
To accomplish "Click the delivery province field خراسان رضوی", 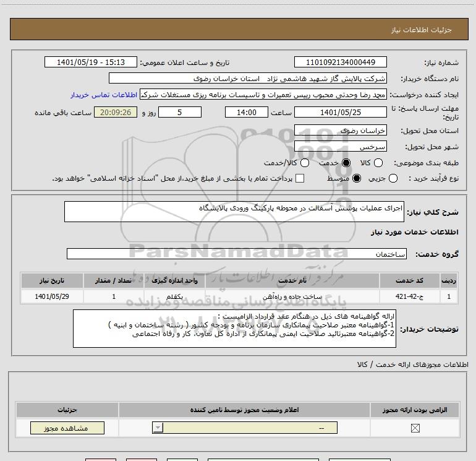I will [340, 131].
